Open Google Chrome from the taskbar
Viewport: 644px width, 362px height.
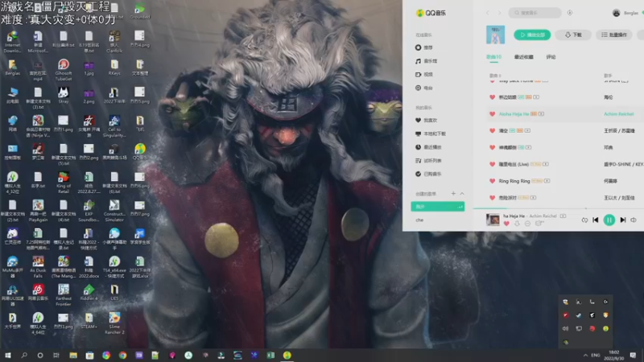(122, 355)
